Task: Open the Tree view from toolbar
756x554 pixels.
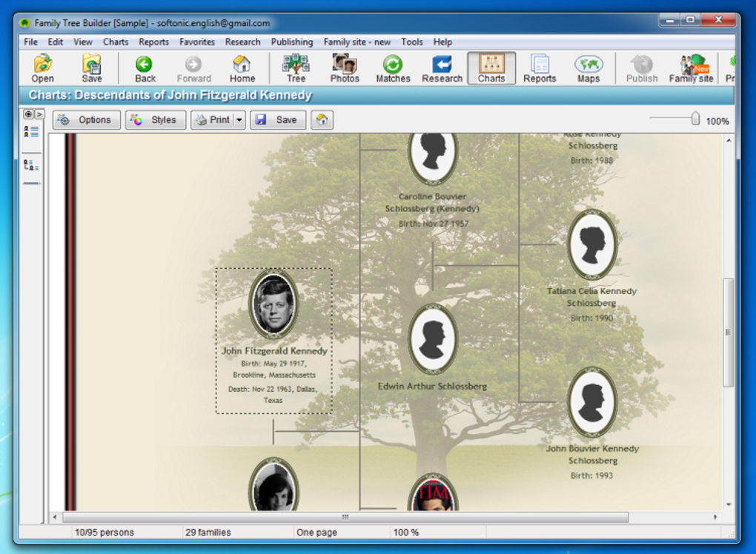Action: pos(296,68)
